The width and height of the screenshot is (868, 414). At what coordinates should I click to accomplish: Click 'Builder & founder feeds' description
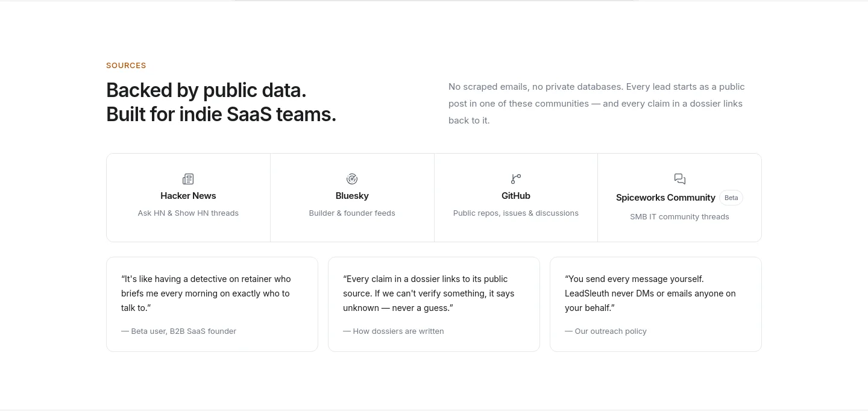[x=352, y=213]
